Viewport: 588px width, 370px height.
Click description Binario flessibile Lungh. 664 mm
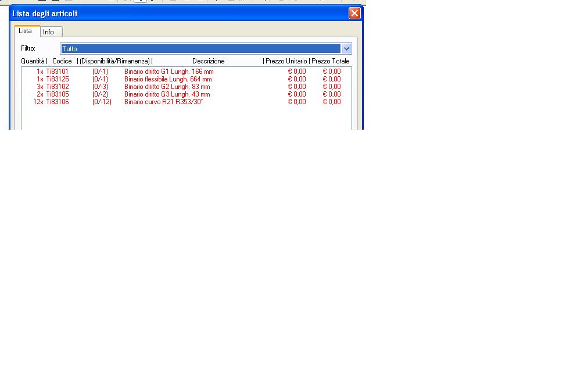coord(168,79)
